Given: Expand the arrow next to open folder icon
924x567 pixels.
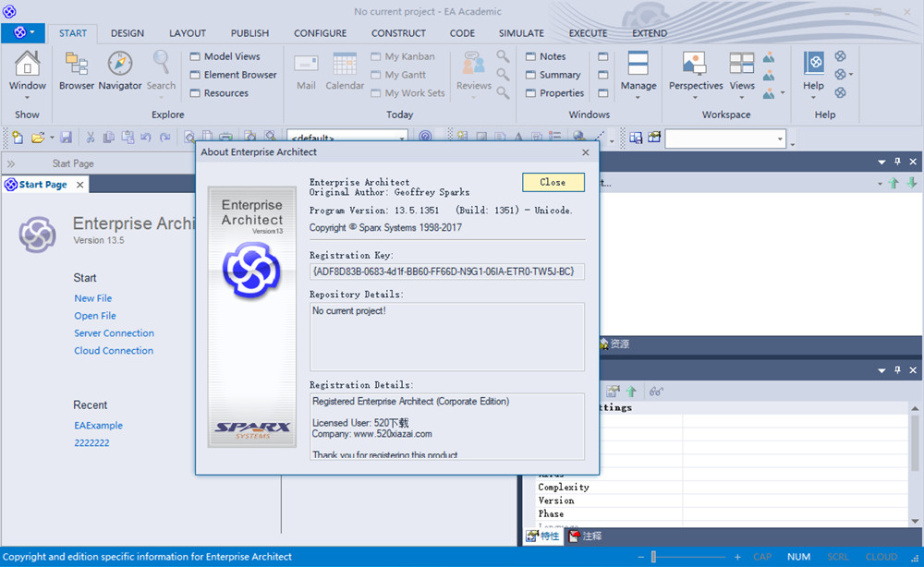Looking at the screenshot, I should click(x=52, y=139).
